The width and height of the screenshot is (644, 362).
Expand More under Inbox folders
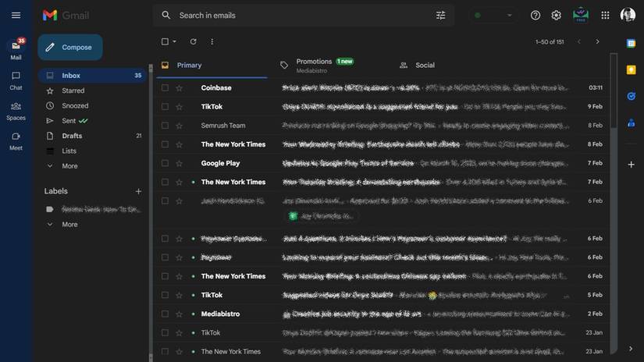point(69,166)
